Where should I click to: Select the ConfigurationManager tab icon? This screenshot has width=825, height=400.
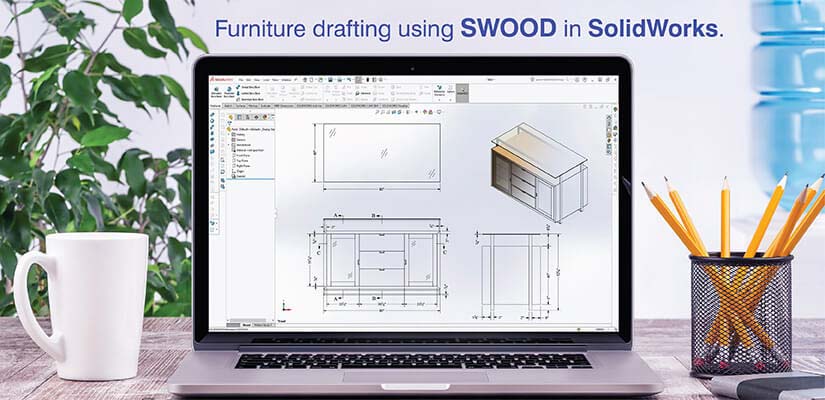point(247,117)
